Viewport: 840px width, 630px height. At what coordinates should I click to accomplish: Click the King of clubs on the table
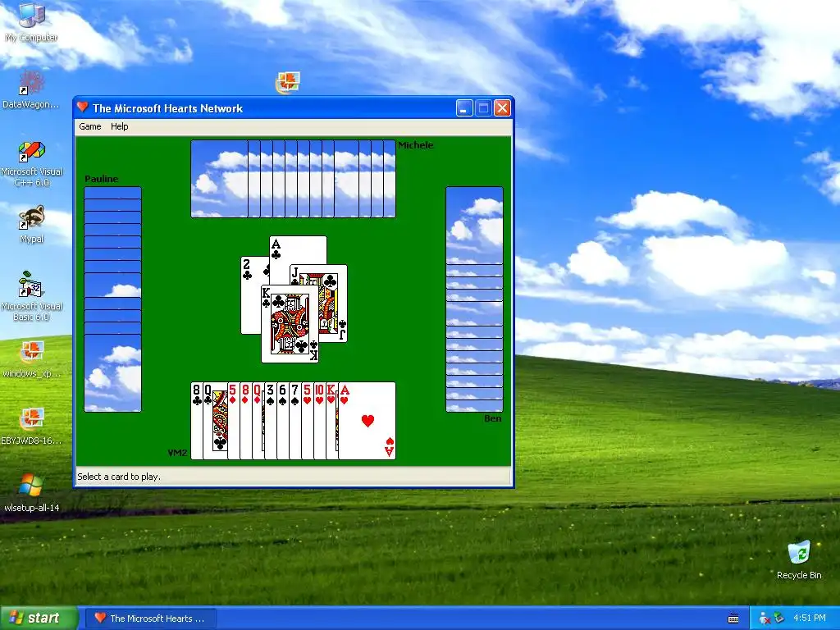(x=290, y=324)
